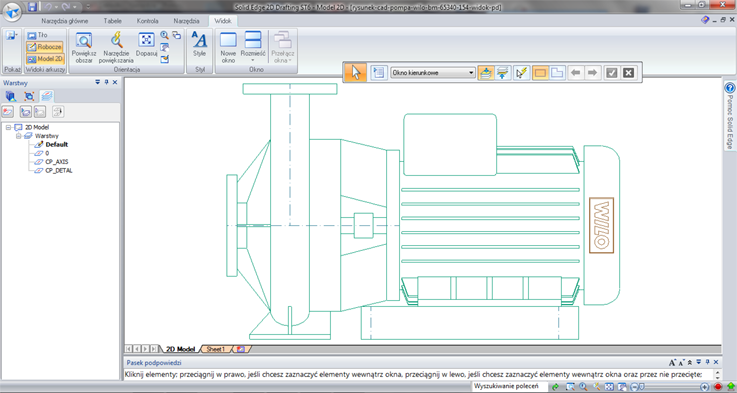Select the layer named 0

tap(47, 153)
